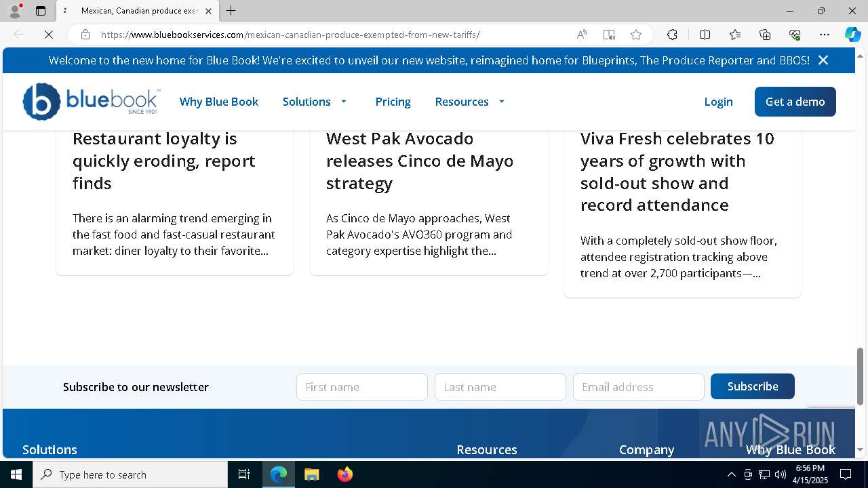Open a new tab with plus
868x488 pixels.
click(x=231, y=11)
